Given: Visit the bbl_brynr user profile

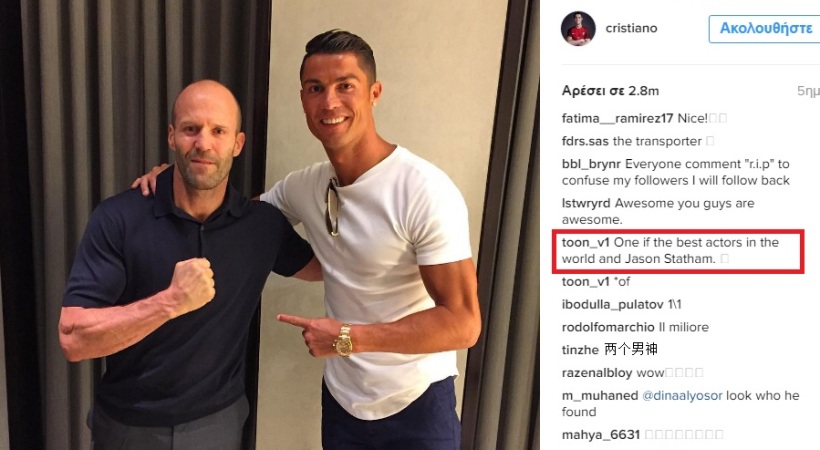Looking at the screenshot, I should click(x=591, y=164).
